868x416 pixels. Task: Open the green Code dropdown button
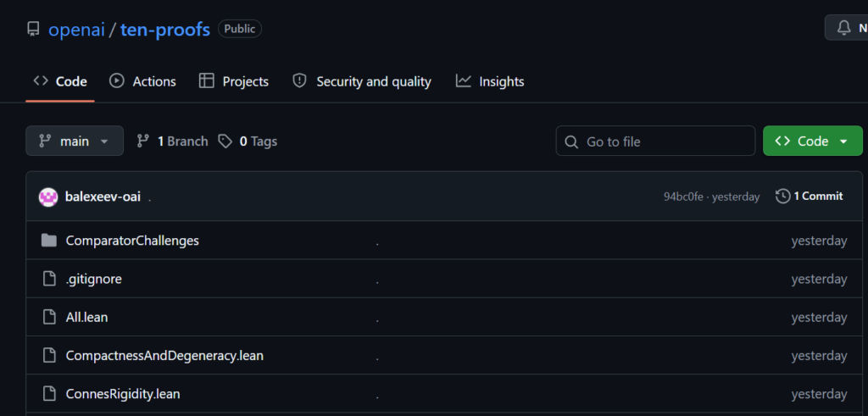point(813,141)
